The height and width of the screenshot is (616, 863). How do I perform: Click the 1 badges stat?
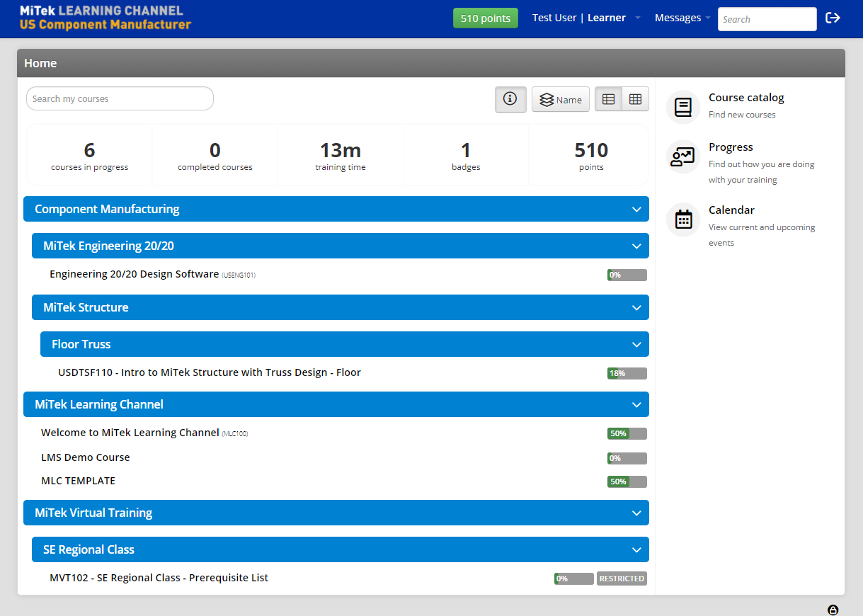click(466, 156)
